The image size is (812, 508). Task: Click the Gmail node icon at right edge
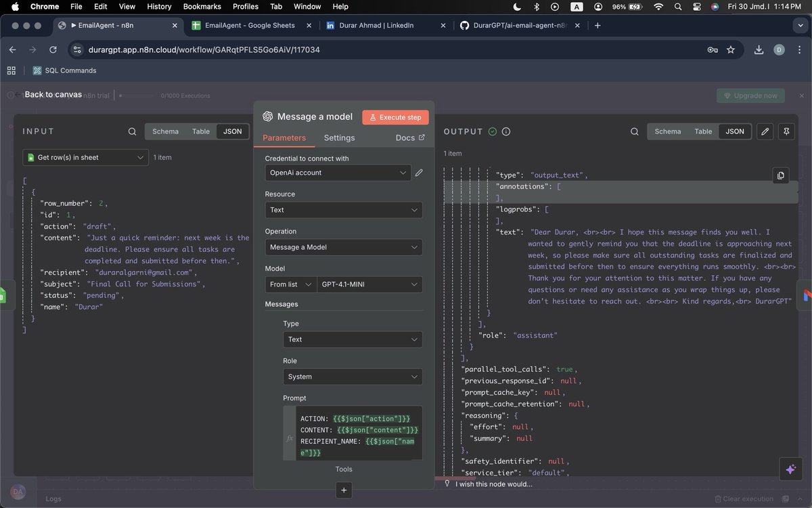805,296
